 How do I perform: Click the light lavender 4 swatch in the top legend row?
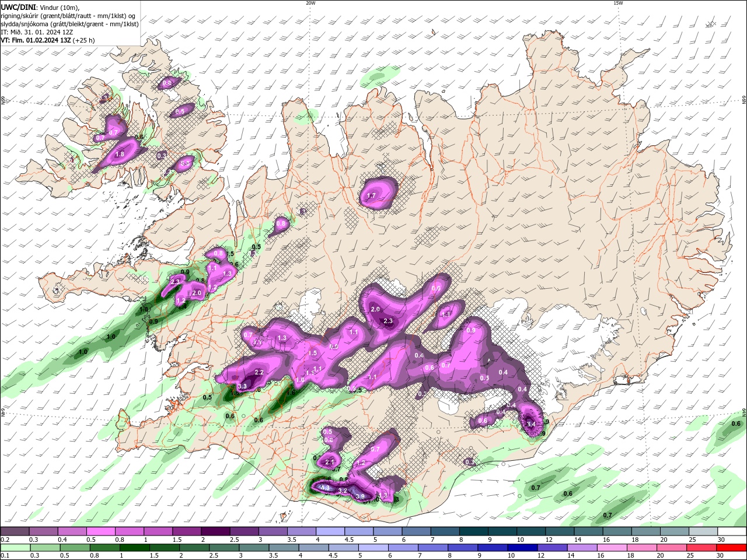click(x=330, y=531)
